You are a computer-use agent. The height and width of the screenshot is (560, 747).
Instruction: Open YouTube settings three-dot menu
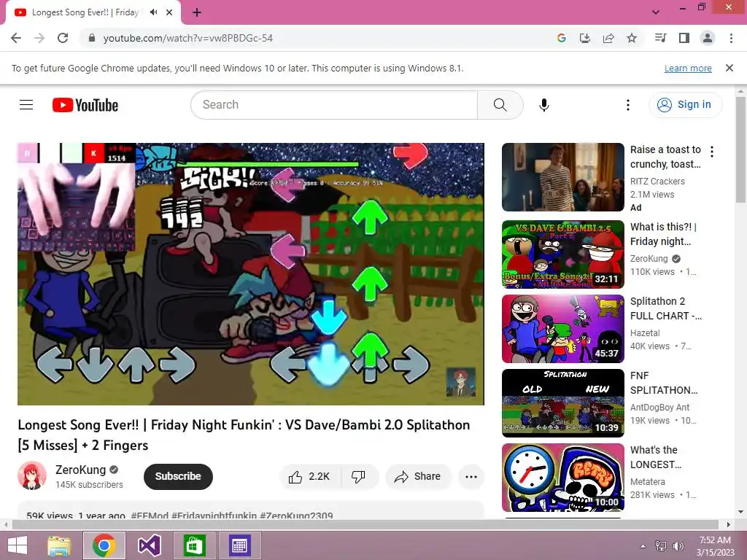[x=628, y=105]
